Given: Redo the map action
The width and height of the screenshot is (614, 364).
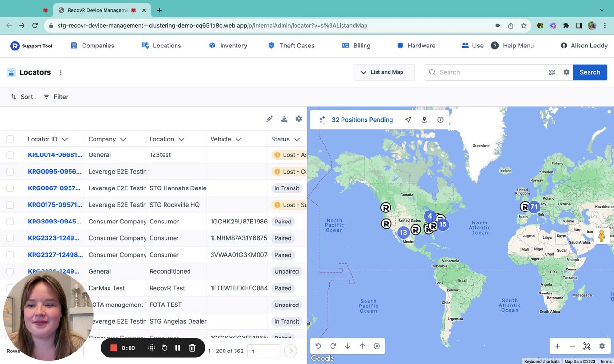Looking at the screenshot, I should pyautogui.click(x=333, y=346).
